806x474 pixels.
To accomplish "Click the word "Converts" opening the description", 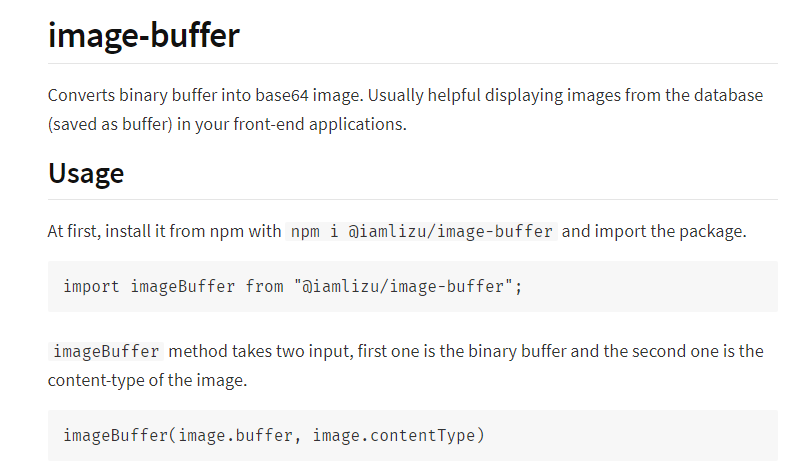I will (82, 96).
